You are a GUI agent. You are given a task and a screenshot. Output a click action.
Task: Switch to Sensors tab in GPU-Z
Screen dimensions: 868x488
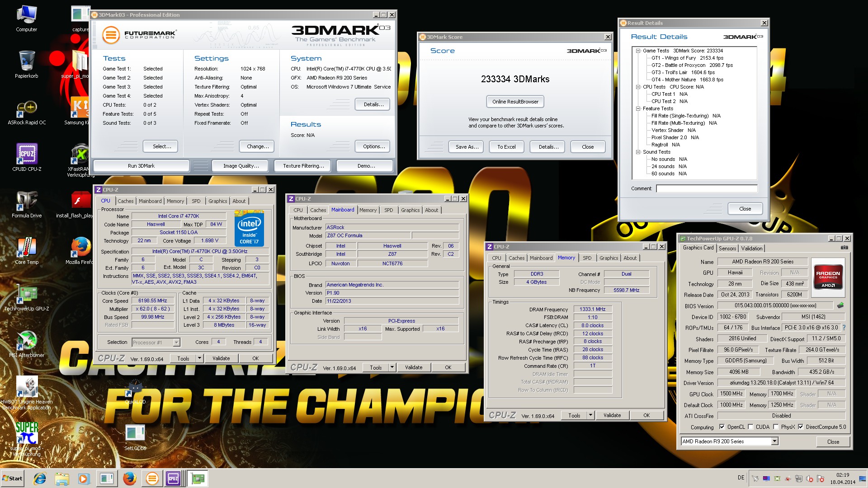point(727,249)
